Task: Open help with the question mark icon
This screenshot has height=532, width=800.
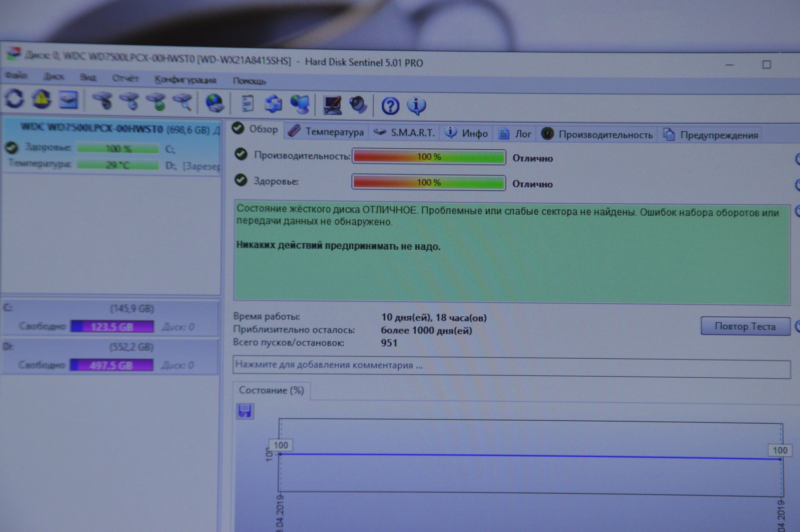Action: tap(390, 105)
